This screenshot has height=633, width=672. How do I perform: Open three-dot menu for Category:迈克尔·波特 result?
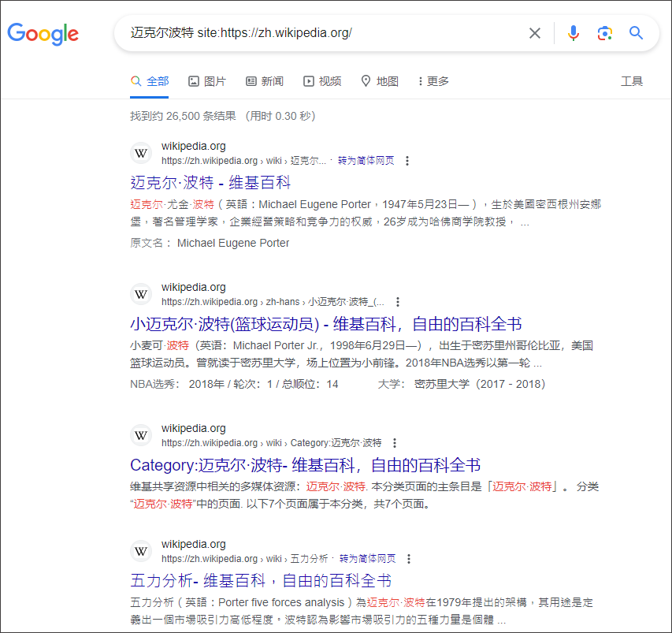coord(395,443)
